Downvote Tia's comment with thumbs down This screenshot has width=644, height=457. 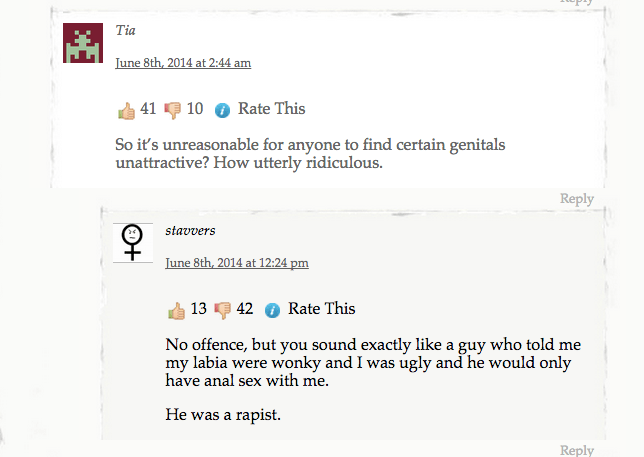point(173,109)
